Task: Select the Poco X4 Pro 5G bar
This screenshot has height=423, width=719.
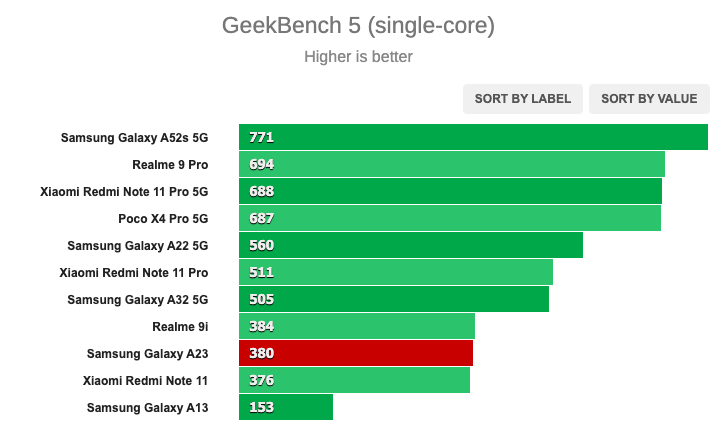Action: click(450, 218)
